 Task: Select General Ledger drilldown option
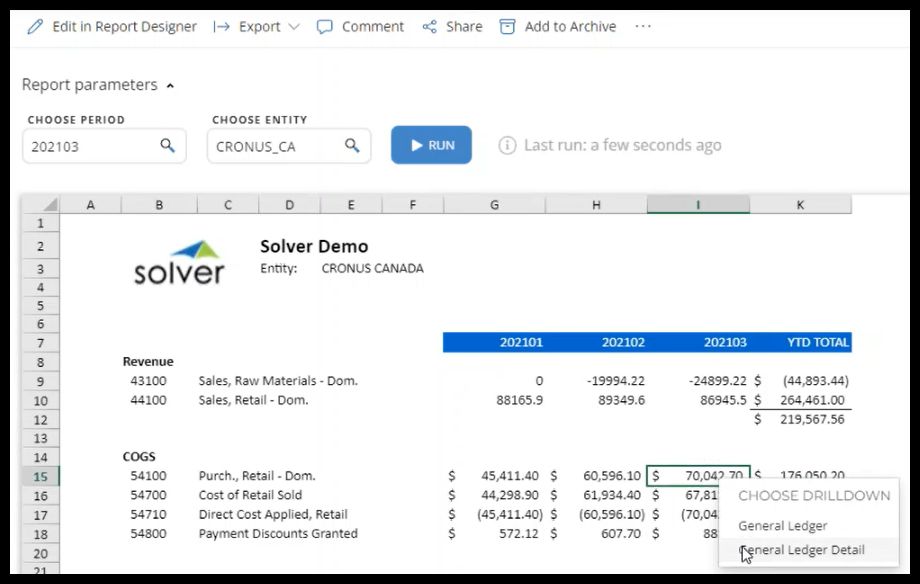click(782, 526)
